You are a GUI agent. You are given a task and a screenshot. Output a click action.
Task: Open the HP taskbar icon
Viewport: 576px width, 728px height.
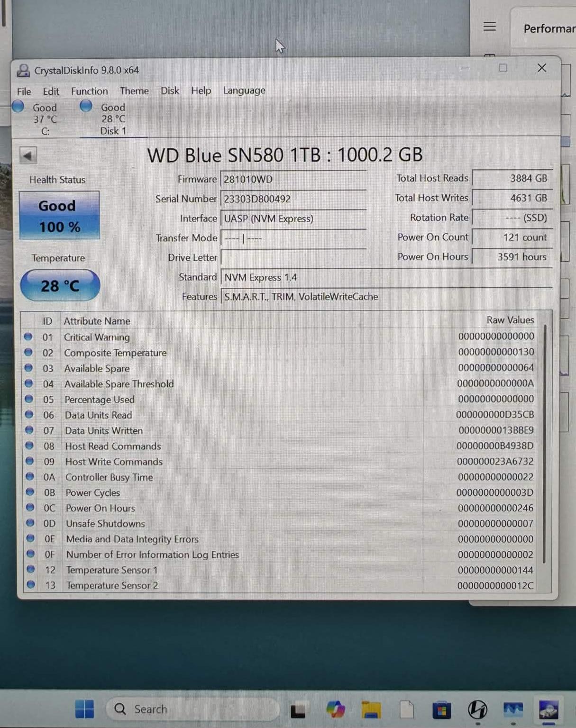pyautogui.click(x=477, y=710)
